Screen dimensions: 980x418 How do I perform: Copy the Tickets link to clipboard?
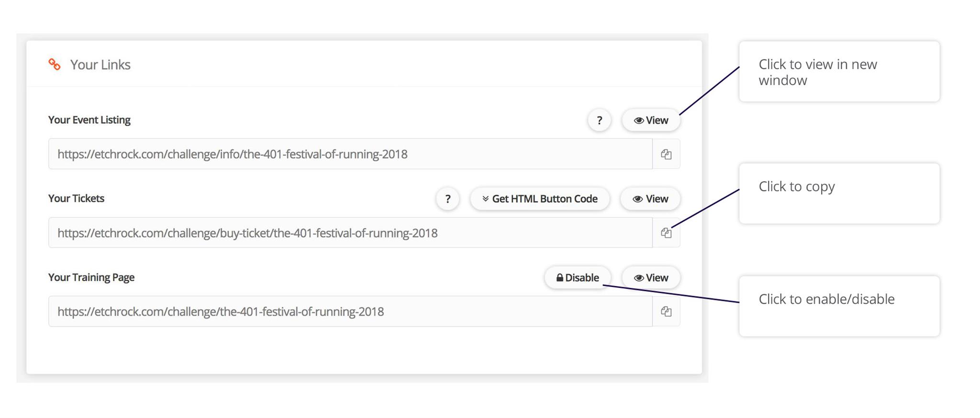coord(666,233)
